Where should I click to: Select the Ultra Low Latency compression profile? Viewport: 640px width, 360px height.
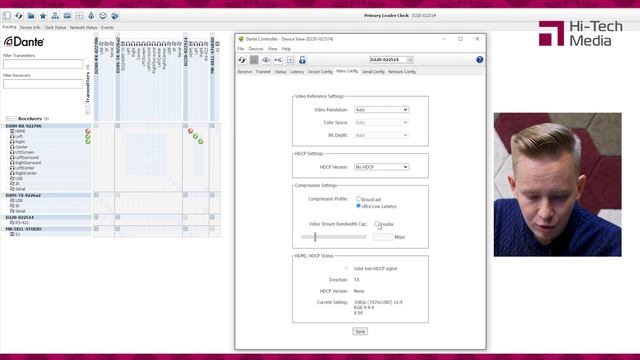(x=358, y=206)
